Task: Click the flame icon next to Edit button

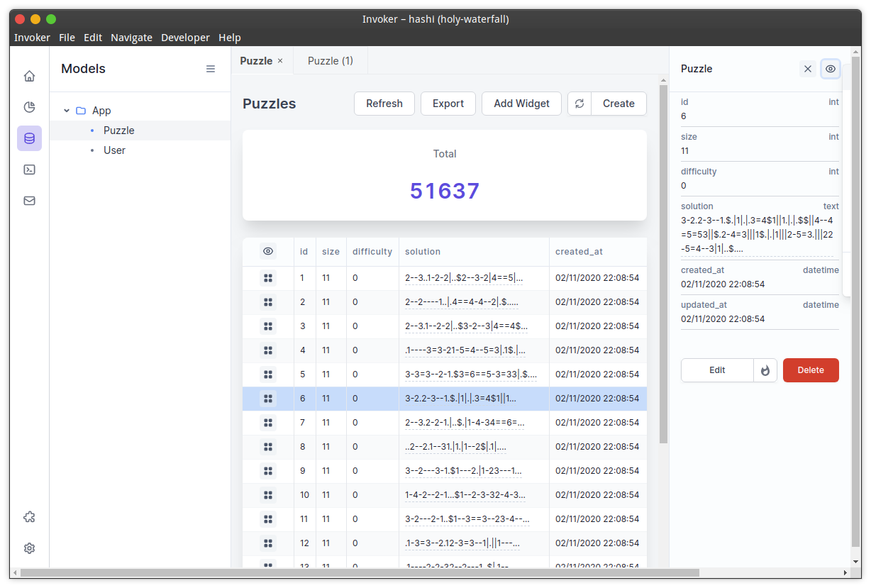Action: (765, 370)
